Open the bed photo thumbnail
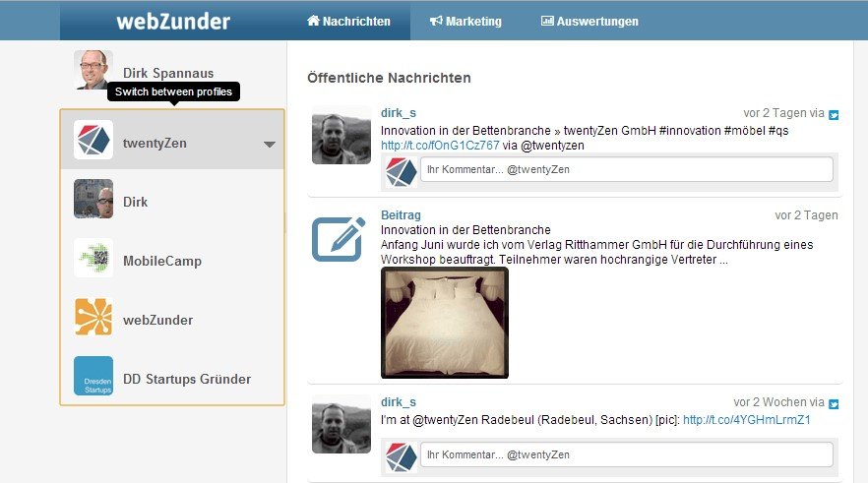 445,323
